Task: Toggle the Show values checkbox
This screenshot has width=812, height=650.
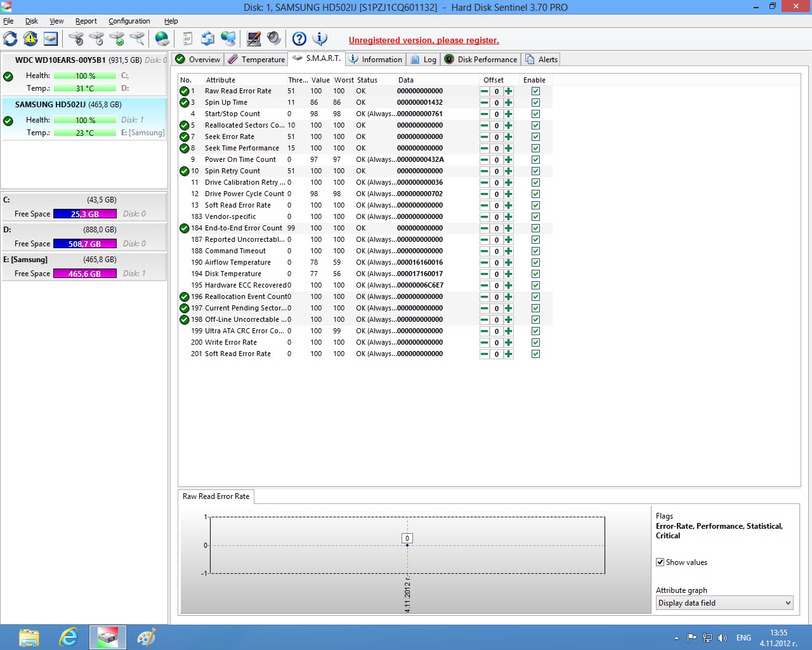Action: [x=660, y=562]
